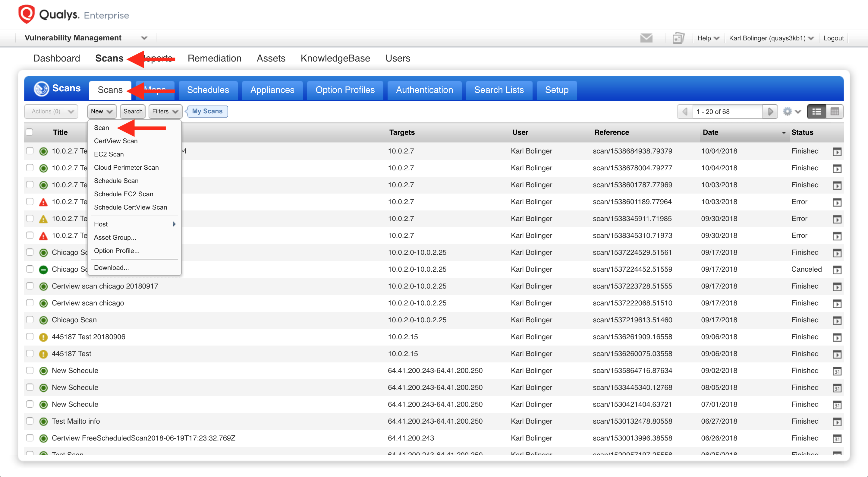Select the checkbox for 445187 Test
Viewport: 868px width, 477px height.
[x=30, y=354]
